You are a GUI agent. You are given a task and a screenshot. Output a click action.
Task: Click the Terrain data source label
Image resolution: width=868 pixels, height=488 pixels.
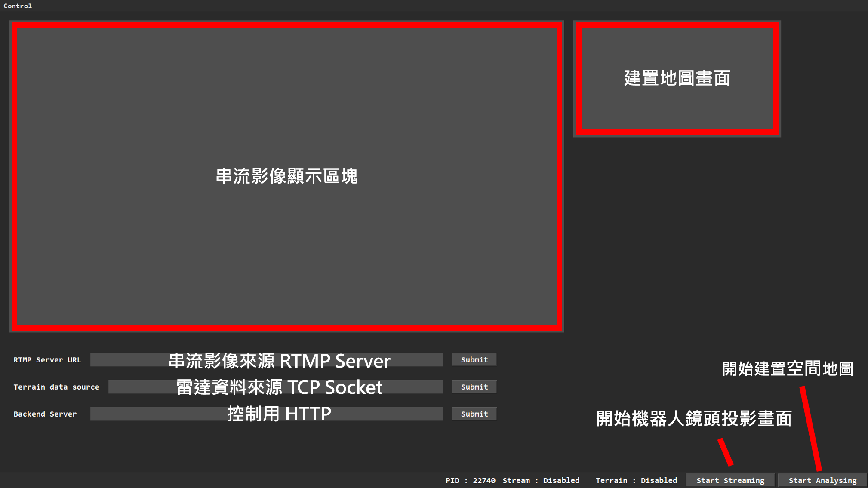(56, 387)
